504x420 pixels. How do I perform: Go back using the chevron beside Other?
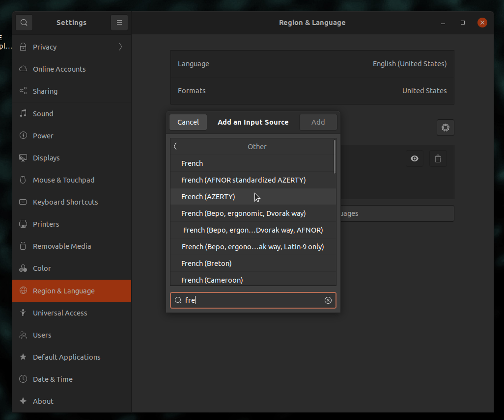coord(175,147)
